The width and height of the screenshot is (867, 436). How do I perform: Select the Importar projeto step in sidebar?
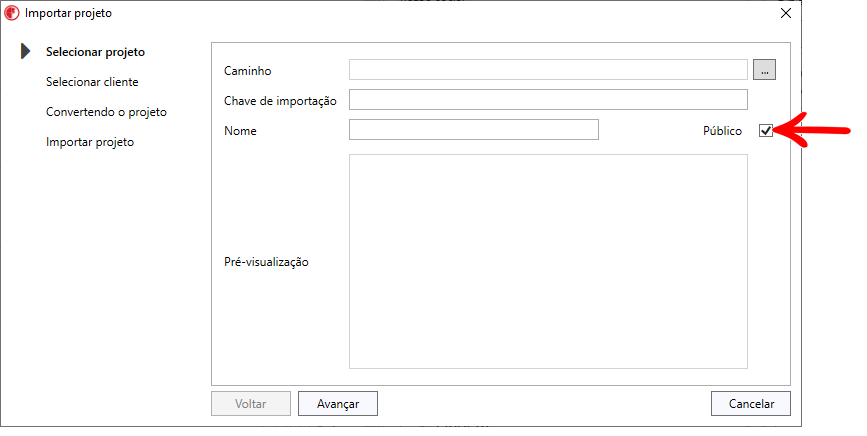[90, 142]
